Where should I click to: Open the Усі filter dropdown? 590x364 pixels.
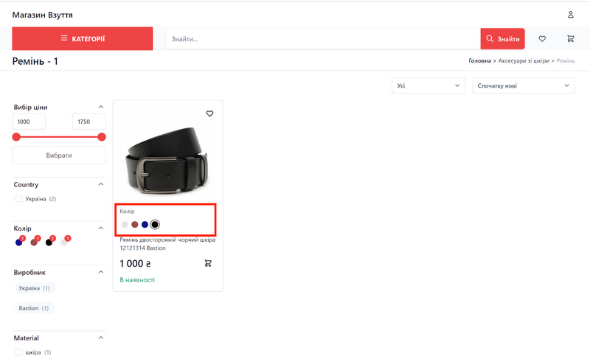[x=428, y=85]
